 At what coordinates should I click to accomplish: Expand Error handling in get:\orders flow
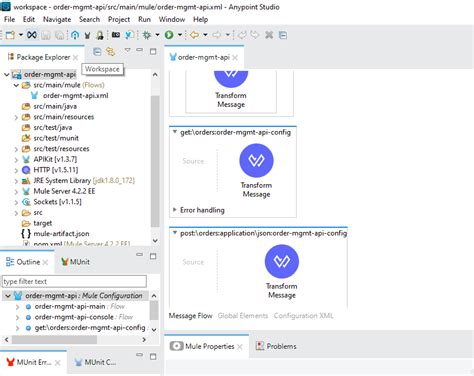click(175, 210)
